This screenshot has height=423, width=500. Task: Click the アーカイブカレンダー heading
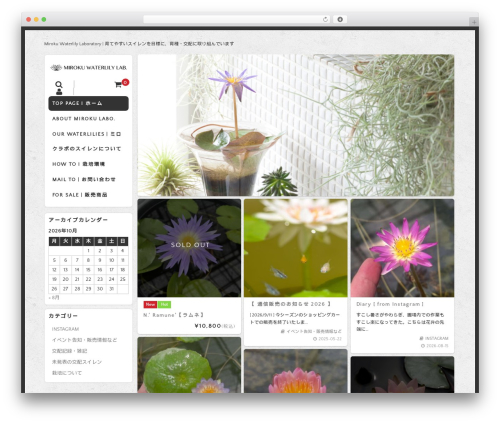pyautogui.click(x=78, y=220)
